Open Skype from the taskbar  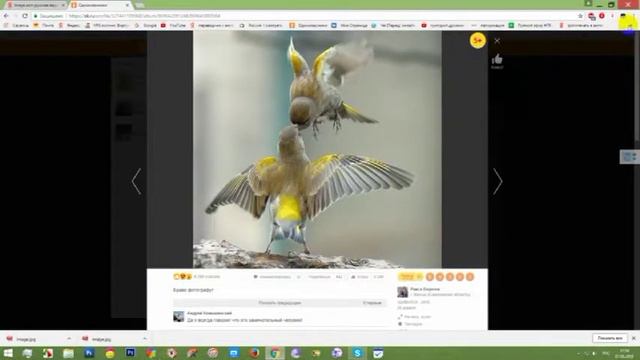pos(358,353)
